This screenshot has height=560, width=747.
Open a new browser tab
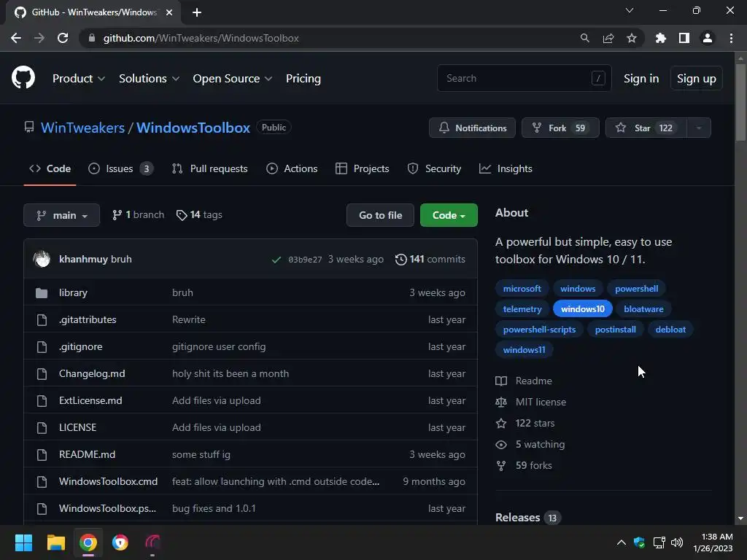point(197,12)
